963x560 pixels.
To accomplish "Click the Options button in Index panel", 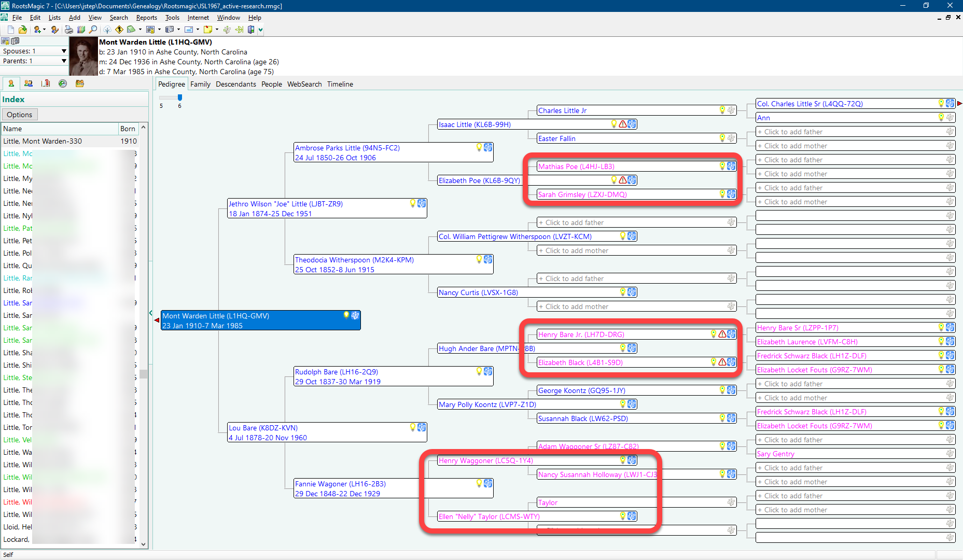I will point(20,115).
